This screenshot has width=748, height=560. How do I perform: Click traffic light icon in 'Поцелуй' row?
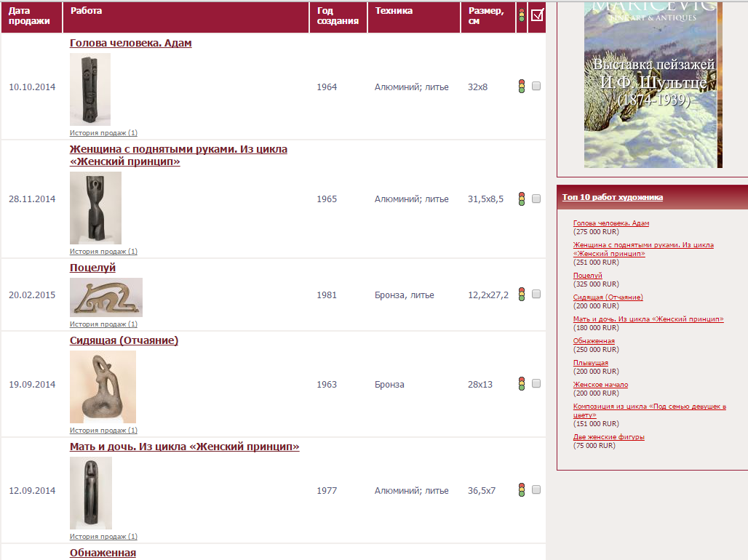coord(521,295)
